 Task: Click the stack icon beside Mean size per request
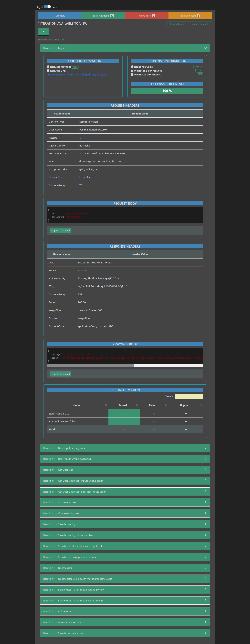click(132, 74)
